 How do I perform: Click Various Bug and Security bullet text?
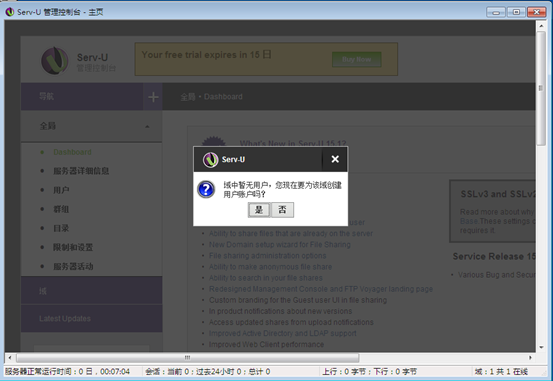click(x=497, y=275)
